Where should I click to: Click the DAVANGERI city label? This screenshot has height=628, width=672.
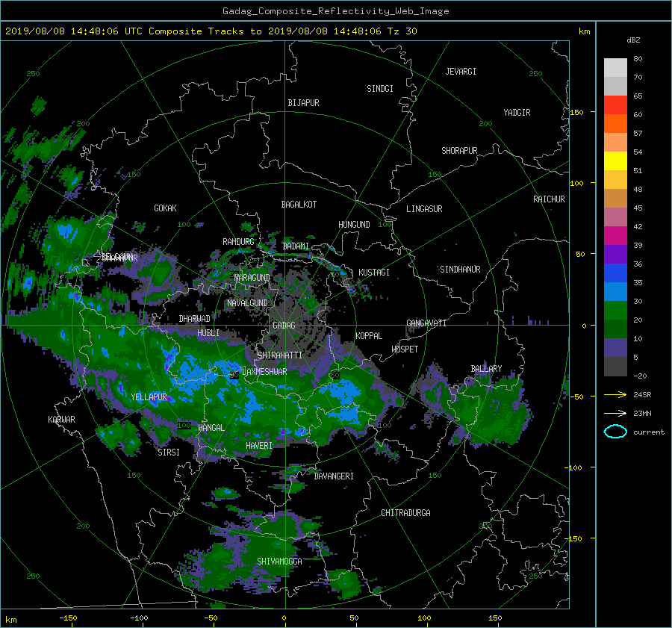click(x=334, y=476)
